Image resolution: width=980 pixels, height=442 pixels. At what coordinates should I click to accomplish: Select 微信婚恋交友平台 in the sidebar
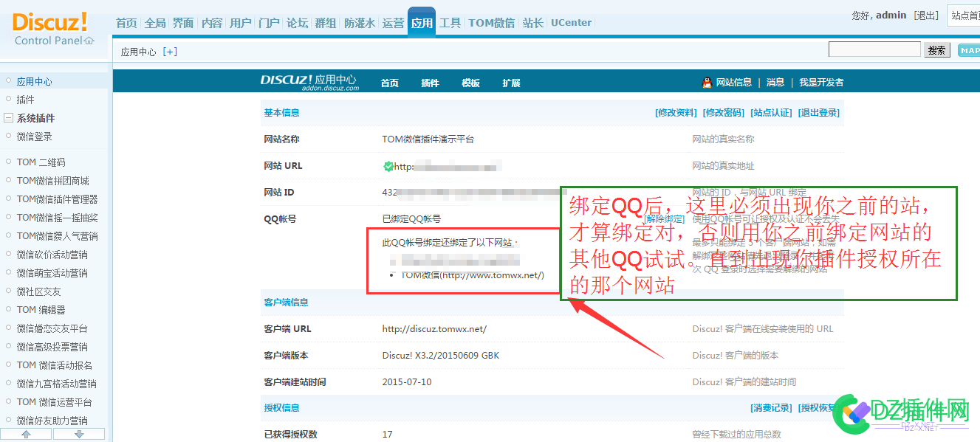click(52, 328)
